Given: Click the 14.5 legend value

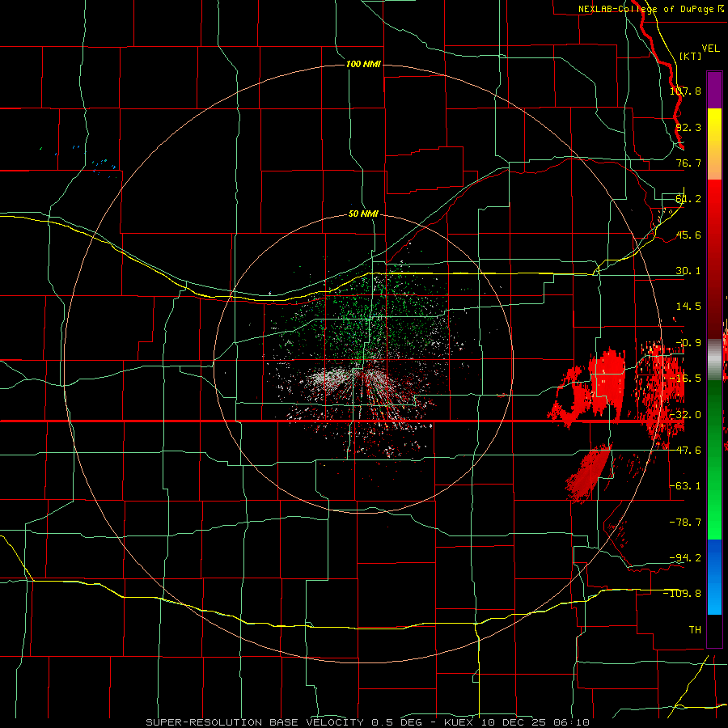Looking at the screenshot, I should coord(688,307).
